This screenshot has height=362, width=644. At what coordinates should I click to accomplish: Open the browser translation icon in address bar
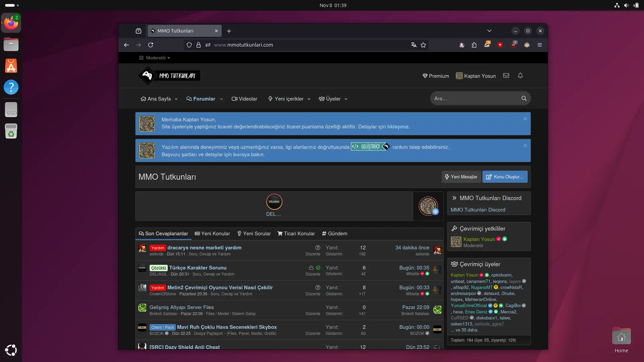tap(413, 45)
